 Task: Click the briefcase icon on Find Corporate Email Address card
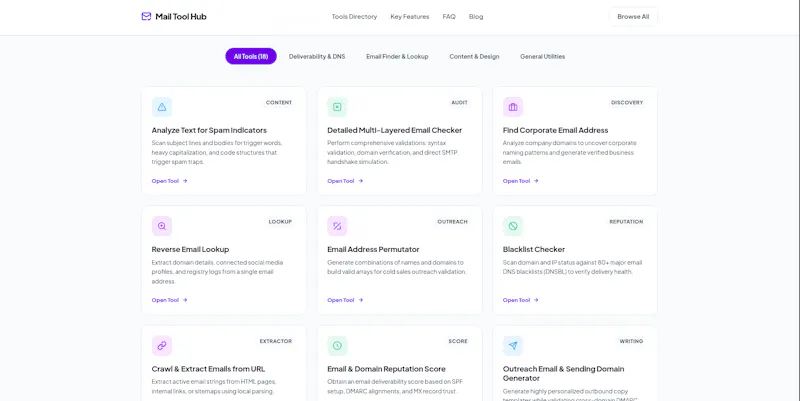513,107
